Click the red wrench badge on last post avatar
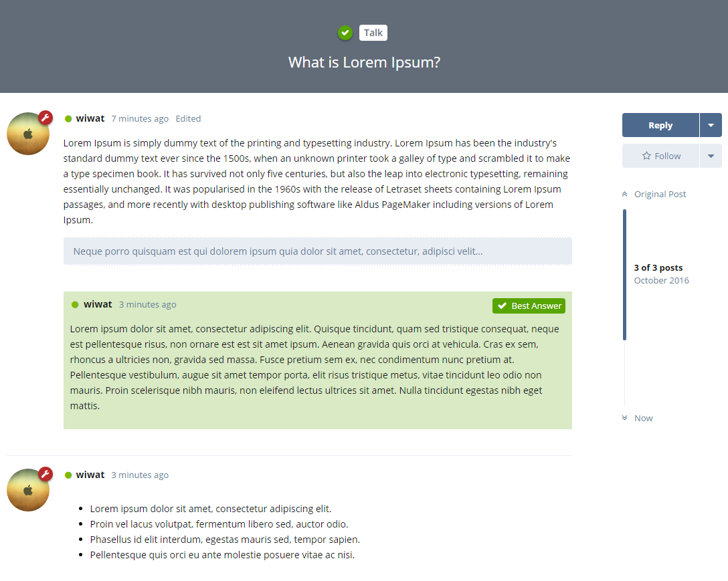This screenshot has height=581, width=728. point(45,474)
